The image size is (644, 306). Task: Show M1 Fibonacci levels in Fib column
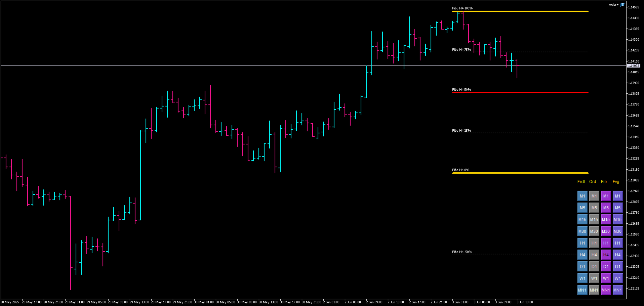click(606, 196)
